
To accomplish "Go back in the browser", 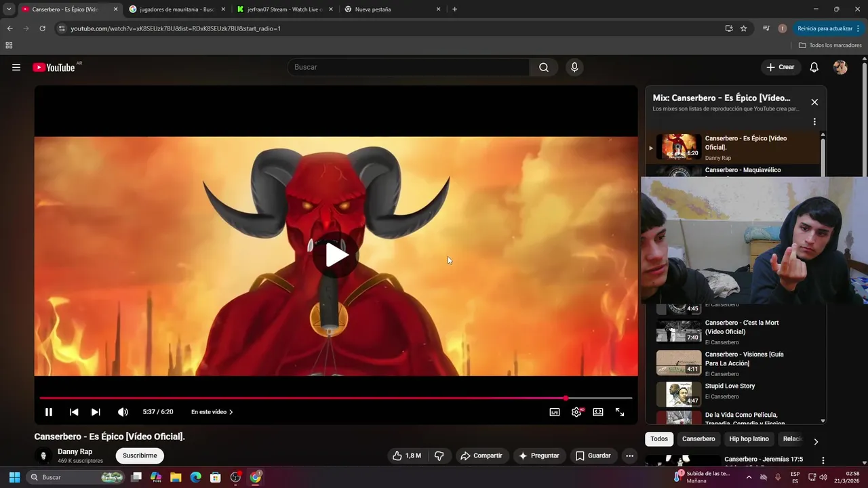I will click(x=9, y=28).
